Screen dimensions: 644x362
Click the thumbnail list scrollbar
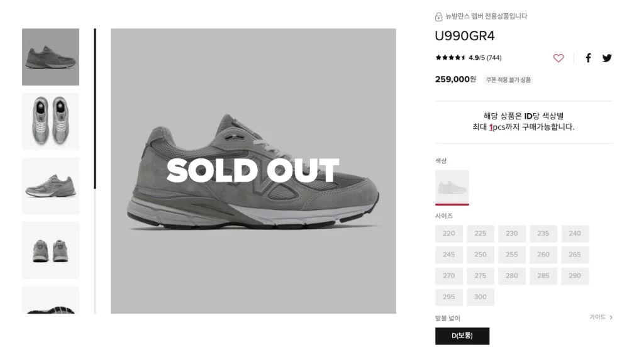coord(95,170)
